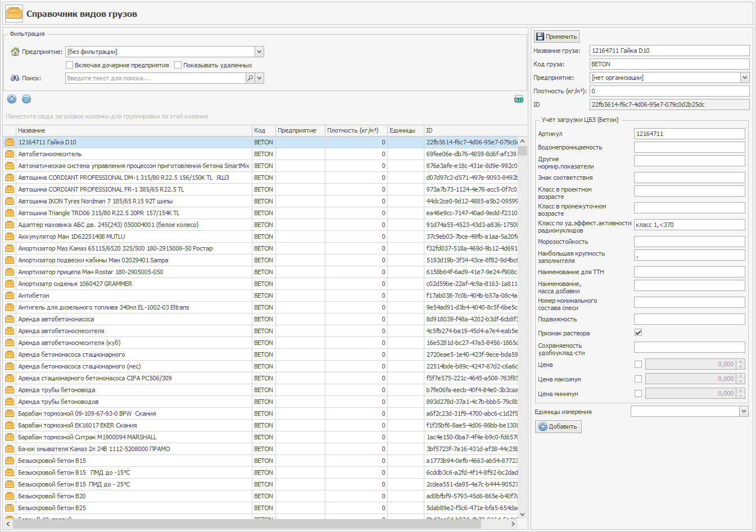Click the blue plus add record icon
This screenshot has height=532, width=756.
[12, 99]
